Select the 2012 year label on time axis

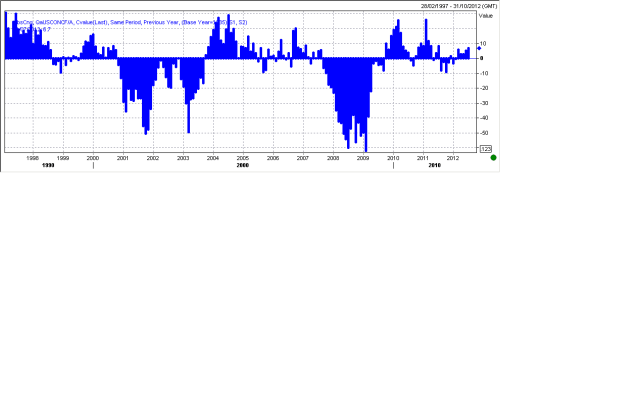[453, 157]
